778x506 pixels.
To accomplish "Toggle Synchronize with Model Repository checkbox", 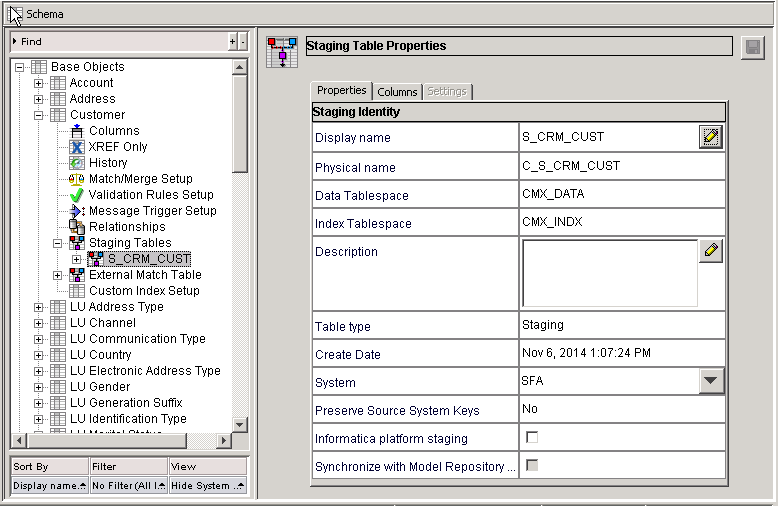I will (532, 465).
